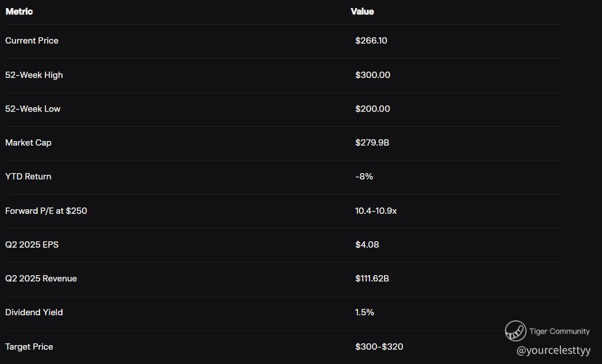The width and height of the screenshot is (602, 364).
Task: Click the Q2 2025 EPS label
Action: tap(32, 245)
